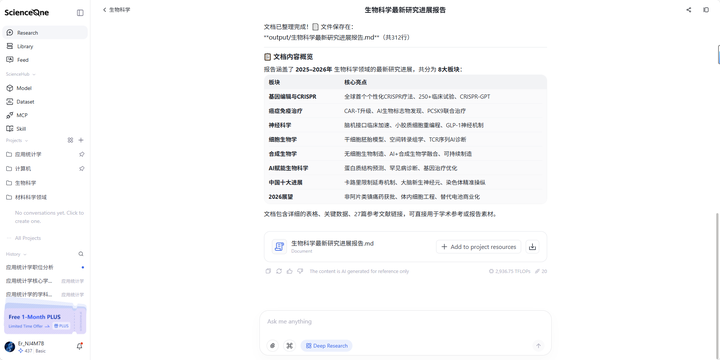Image resolution: width=720 pixels, height=360 pixels.
Task: Click the document file icon
Action: tap(279, 247)
